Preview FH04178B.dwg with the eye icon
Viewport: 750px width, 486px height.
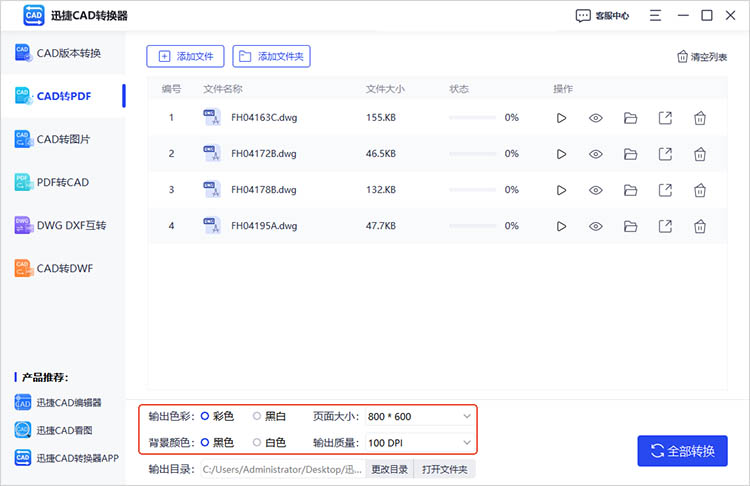596,190
